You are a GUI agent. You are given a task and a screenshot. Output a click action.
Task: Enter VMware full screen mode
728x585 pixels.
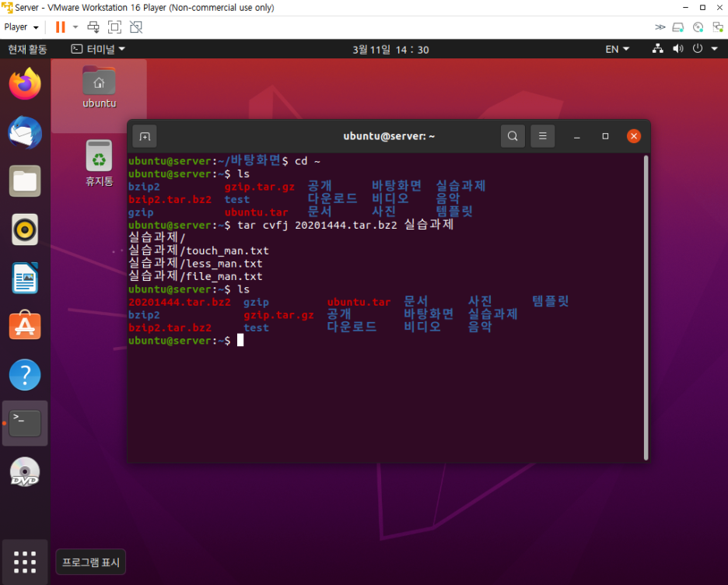point(114,27)
